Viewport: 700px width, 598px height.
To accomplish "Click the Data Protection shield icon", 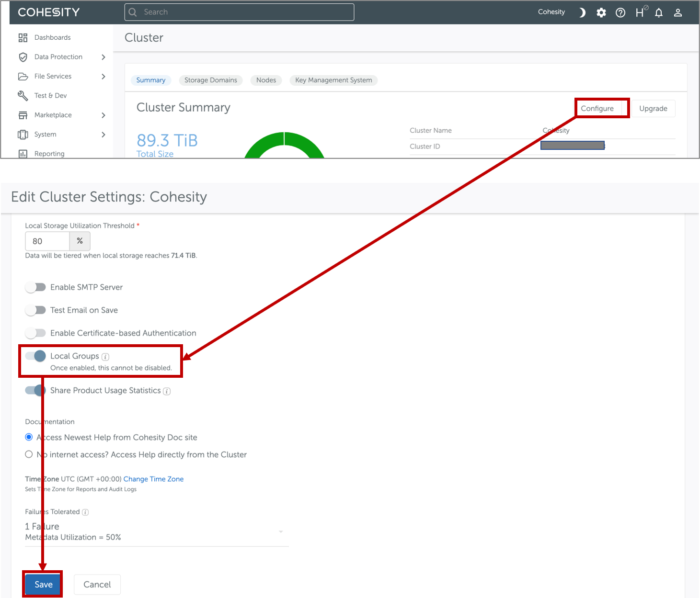I will tap(23, 57).
